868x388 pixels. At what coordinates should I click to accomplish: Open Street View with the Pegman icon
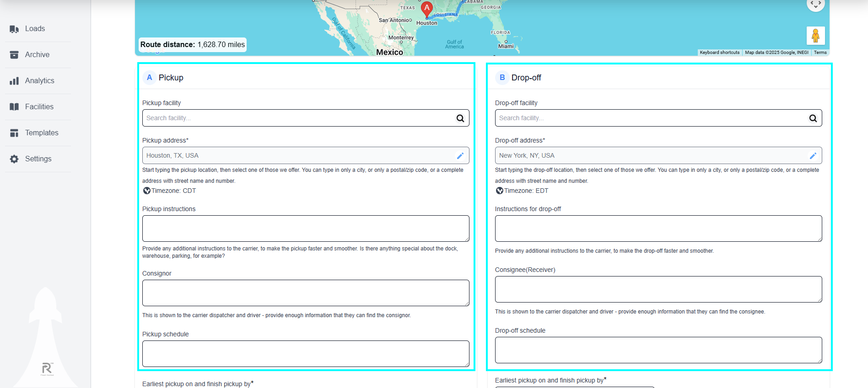point(815,36)
